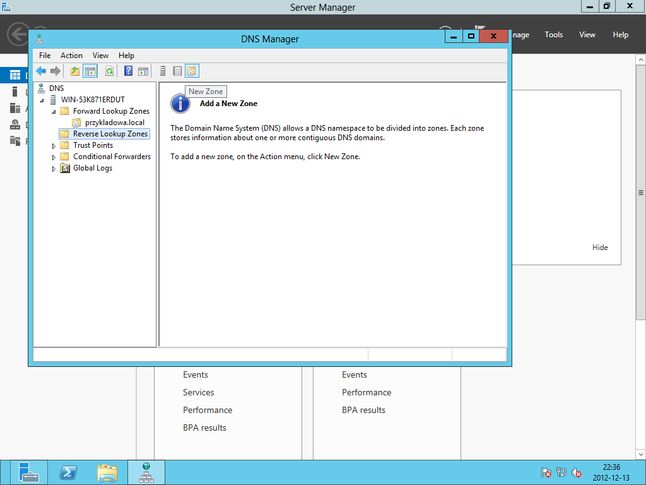Click BPA results link in right tile
646x485 pixels.
click(x=363, y=410)
